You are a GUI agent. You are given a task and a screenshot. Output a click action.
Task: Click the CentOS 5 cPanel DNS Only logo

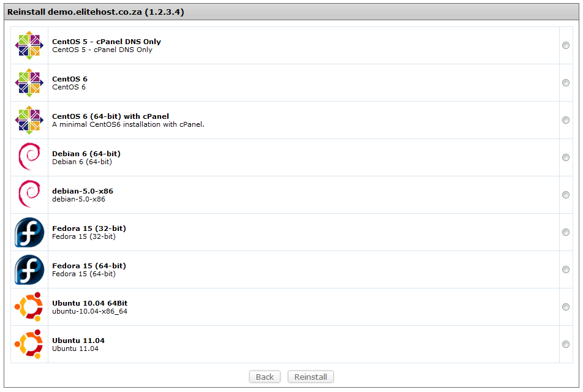[29, 45]
